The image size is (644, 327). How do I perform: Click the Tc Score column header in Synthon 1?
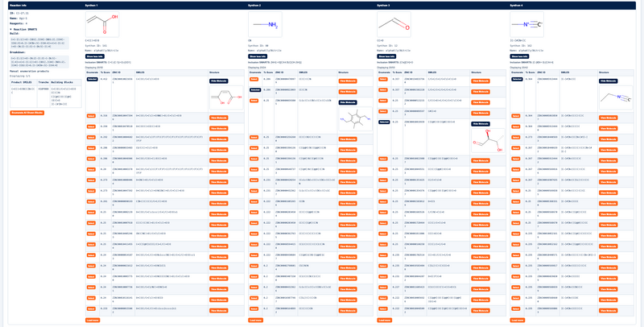coord(105,72)
